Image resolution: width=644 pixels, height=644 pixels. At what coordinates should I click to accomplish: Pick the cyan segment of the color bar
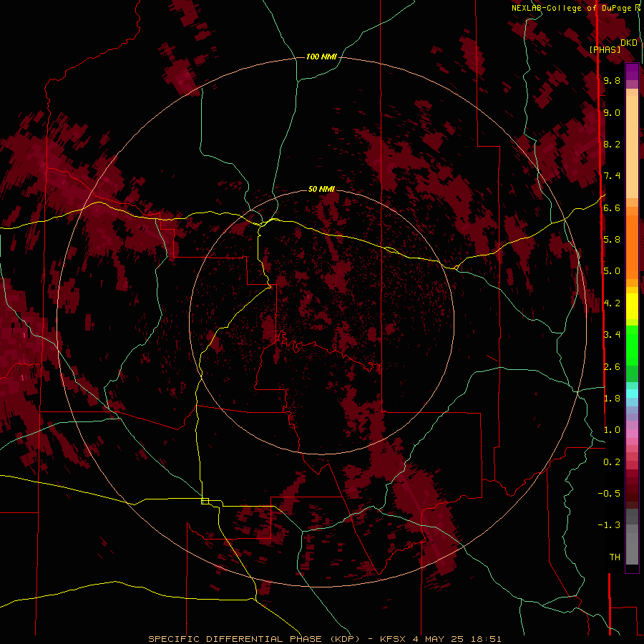632,394
